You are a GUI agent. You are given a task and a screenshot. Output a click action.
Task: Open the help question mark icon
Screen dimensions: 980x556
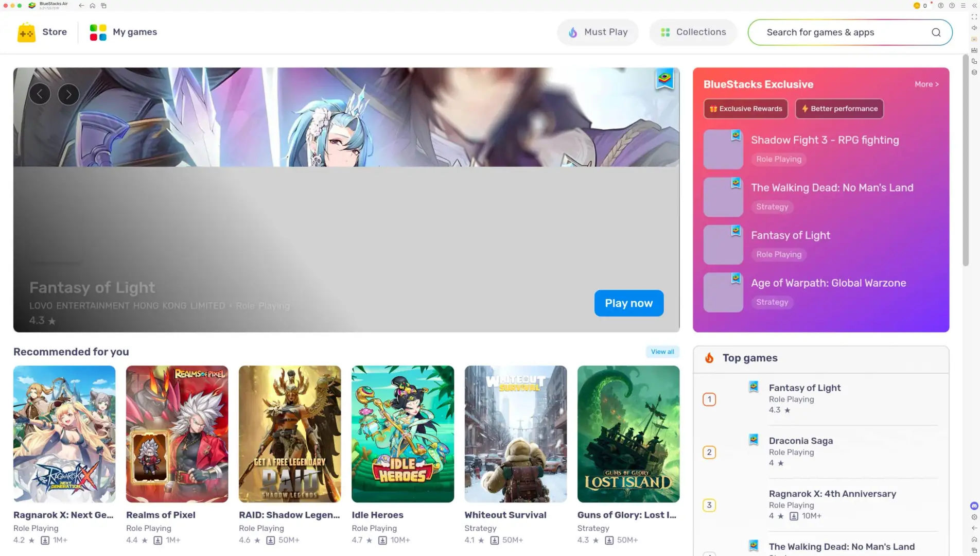pos(952,6)
